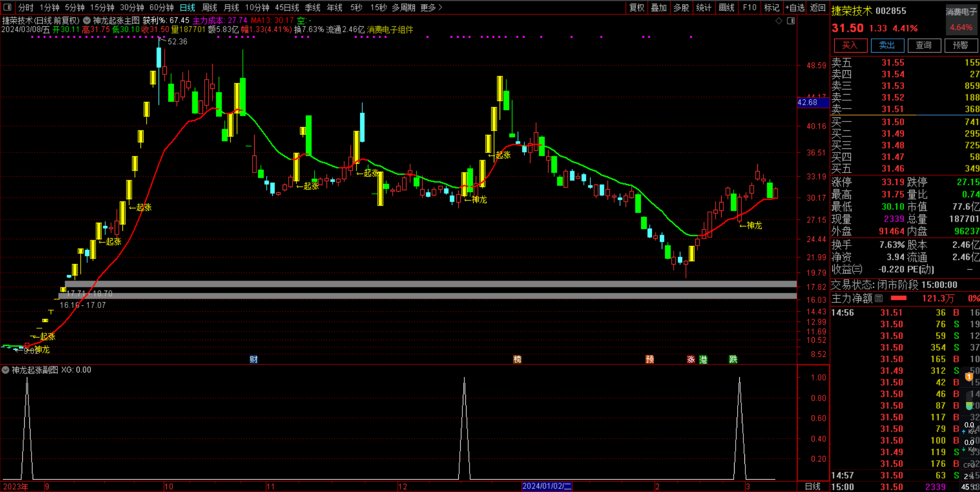The image size is (980, 492).
Task: Open 消费电子 sector tile
Action: coord(961,19)
